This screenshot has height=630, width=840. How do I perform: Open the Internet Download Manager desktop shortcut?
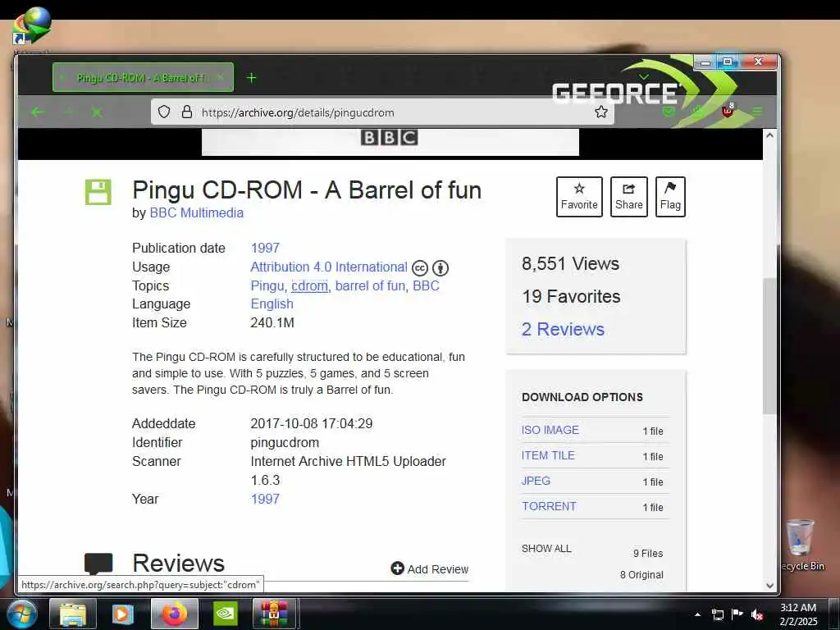coord(31,25)
